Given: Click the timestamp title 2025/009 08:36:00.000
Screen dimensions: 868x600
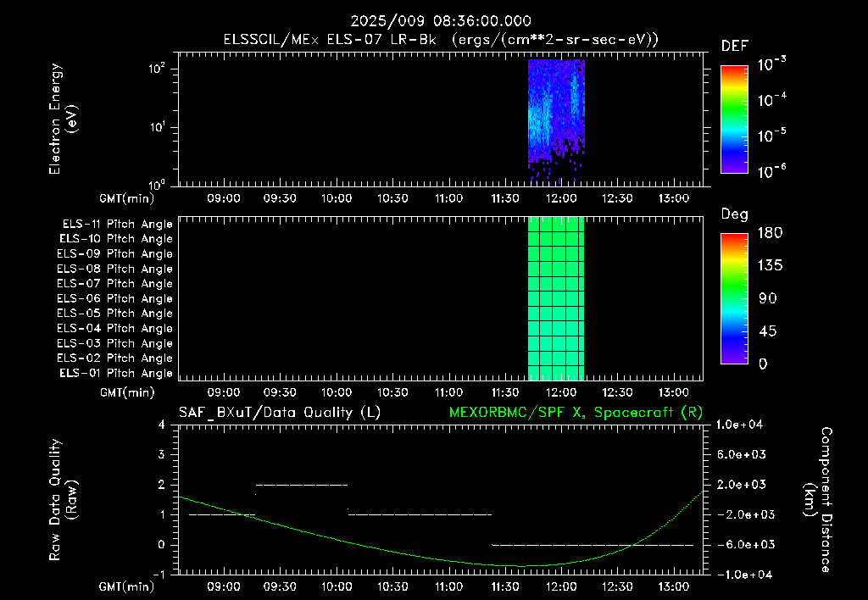Looking at the screenshot, I should [x=441, y=21].
